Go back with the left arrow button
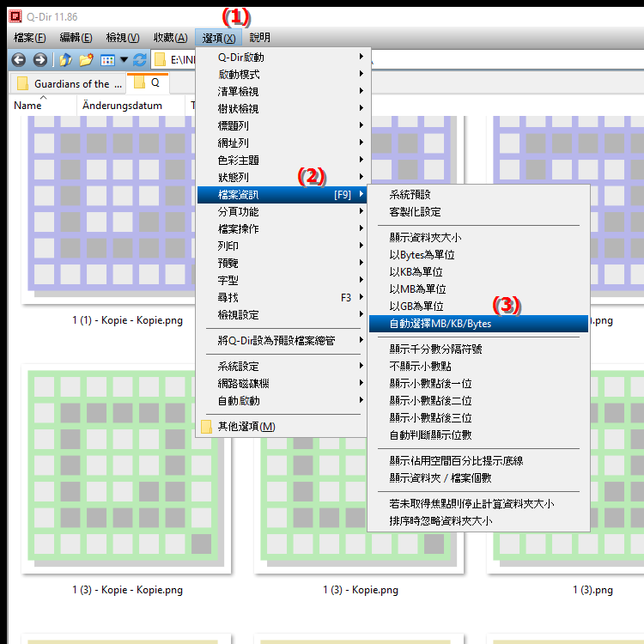This screenshot has width=644, height=644. pyautogui.click(x=19, y=60)
